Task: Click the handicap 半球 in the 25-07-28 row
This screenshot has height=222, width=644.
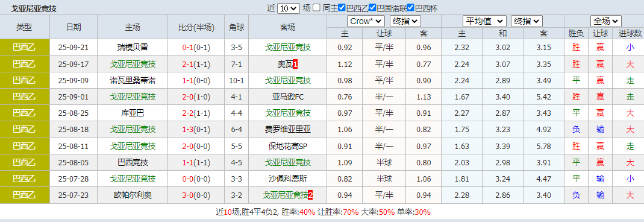Action: click(x=384, y=179)
